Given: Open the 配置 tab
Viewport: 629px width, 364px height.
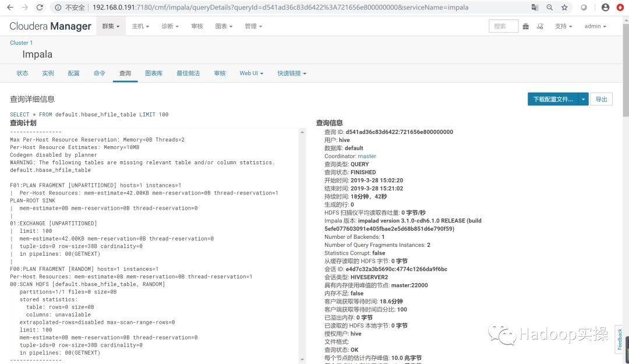Looking at the screenshot, I should point(74,73).
